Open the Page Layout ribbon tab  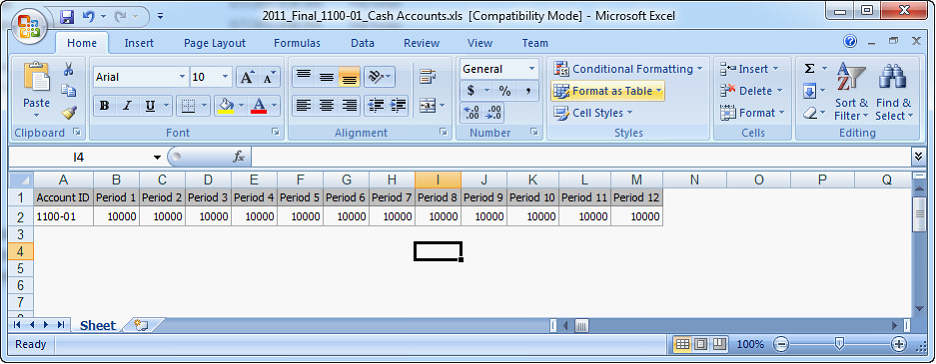point(214,43)
